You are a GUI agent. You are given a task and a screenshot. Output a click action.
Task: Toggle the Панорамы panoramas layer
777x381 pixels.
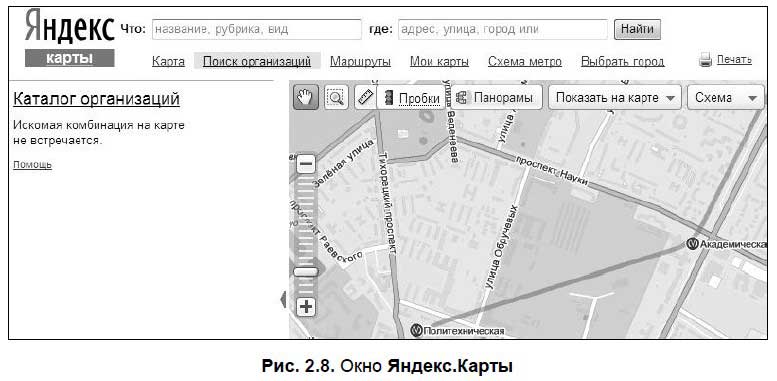pyautogui.click(x=497, y=97)
